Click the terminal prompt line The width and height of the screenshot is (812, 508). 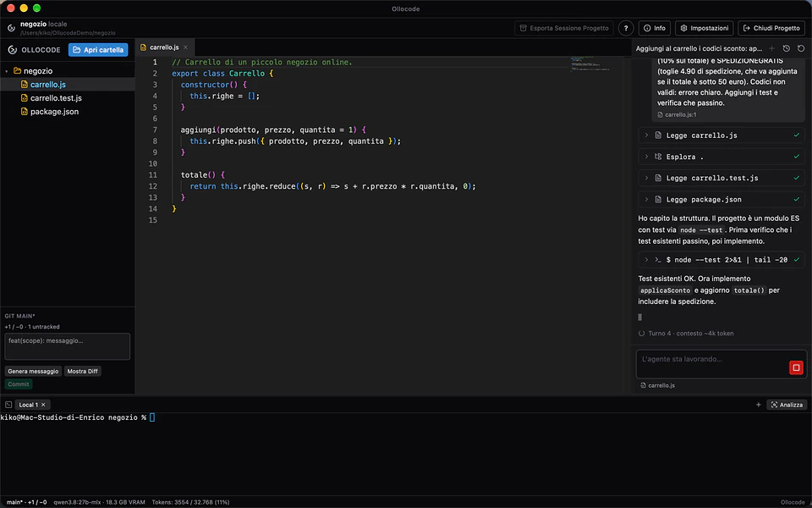click(78, 417)
